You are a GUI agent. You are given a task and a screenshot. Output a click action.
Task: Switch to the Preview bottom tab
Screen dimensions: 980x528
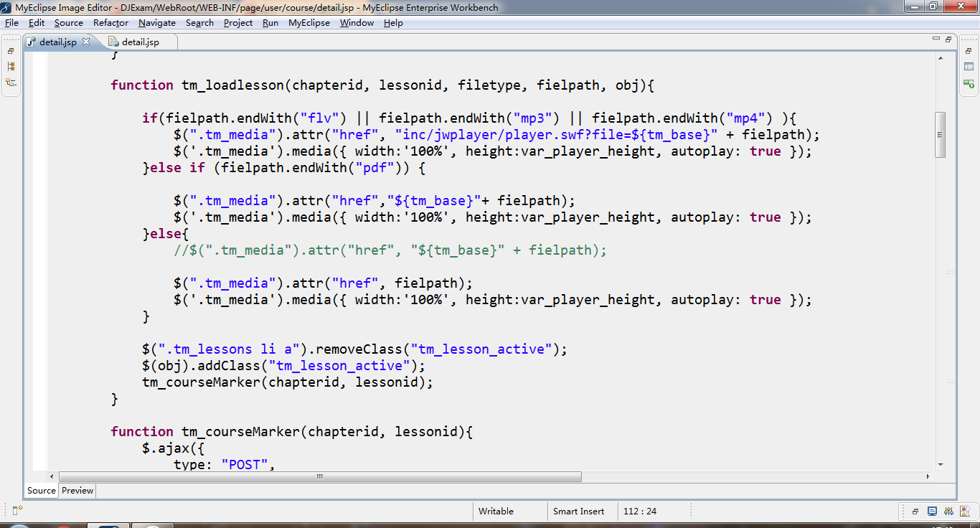click(x=77, y=491)
